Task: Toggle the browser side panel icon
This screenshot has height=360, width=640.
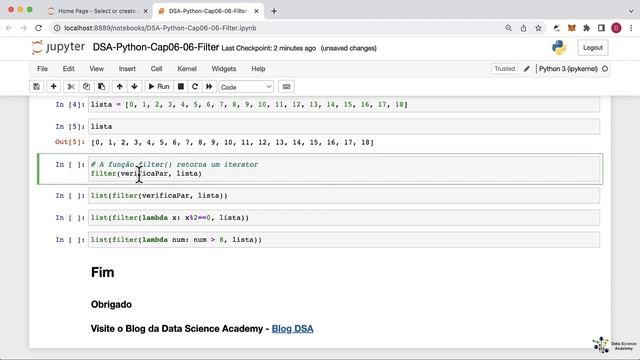Action: tap(601, 28)
